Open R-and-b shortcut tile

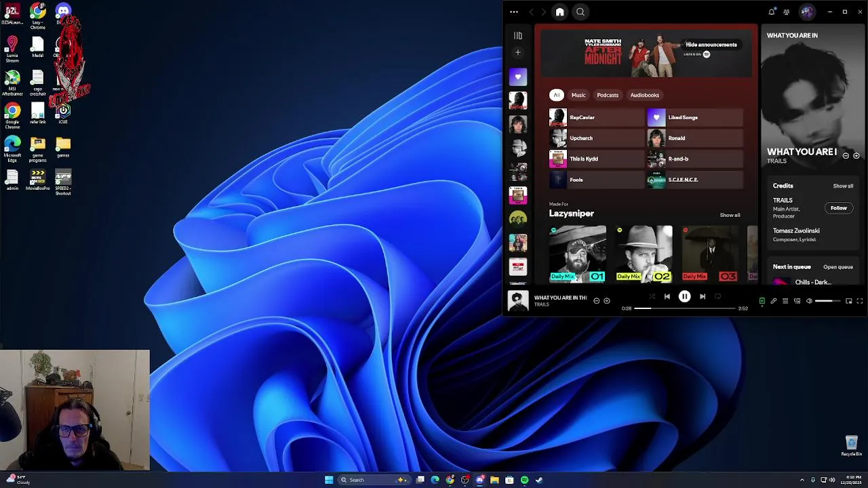[x=695, y=159]
